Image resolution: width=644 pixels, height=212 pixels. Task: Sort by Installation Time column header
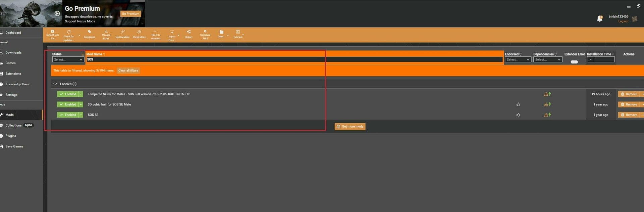point(600,54)
